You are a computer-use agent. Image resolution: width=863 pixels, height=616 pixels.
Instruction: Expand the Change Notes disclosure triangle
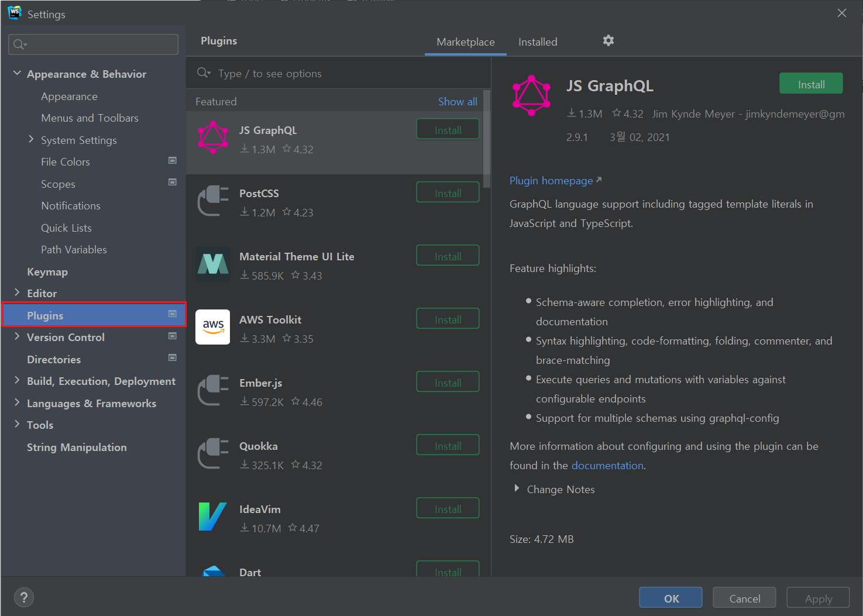[517, 488]
